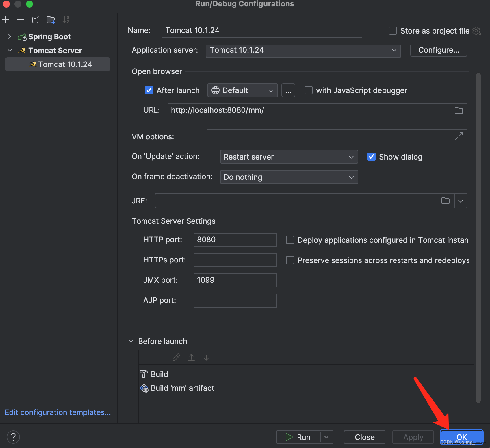Browse for JRE folder
490x448 pixels.
(x=446, y=201)
